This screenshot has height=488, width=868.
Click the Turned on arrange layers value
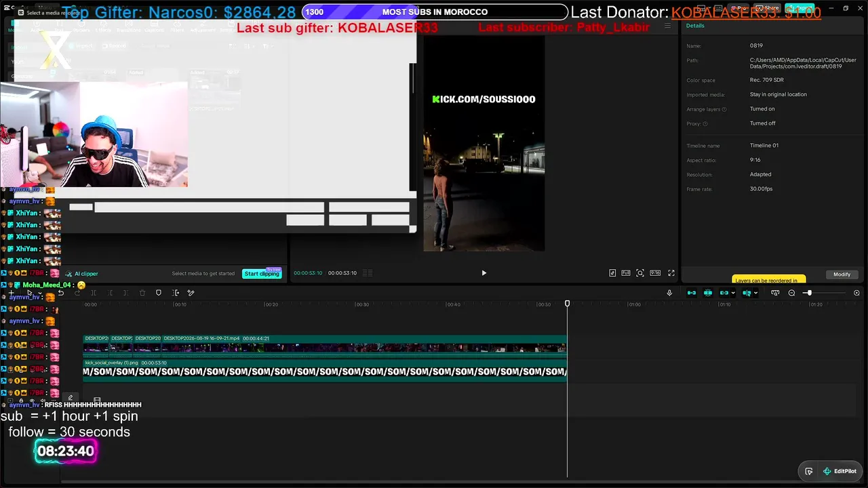pyautogui.click(x=762, y=109)
